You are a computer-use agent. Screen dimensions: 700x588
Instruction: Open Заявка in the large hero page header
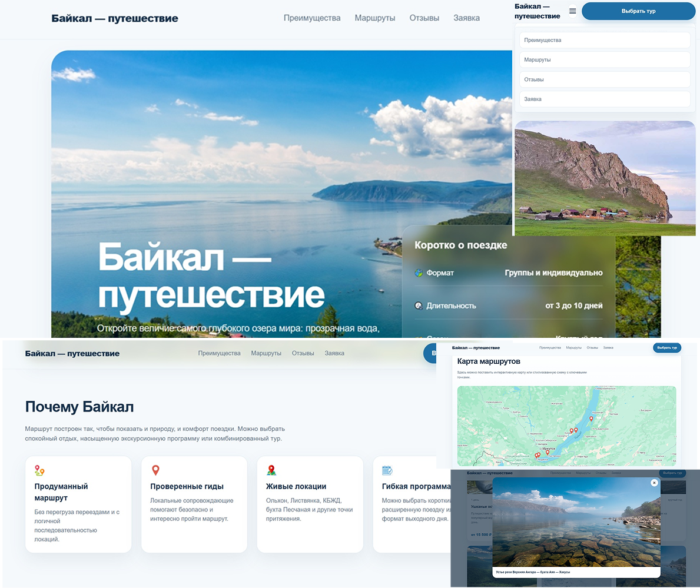[x=466, y=18]
